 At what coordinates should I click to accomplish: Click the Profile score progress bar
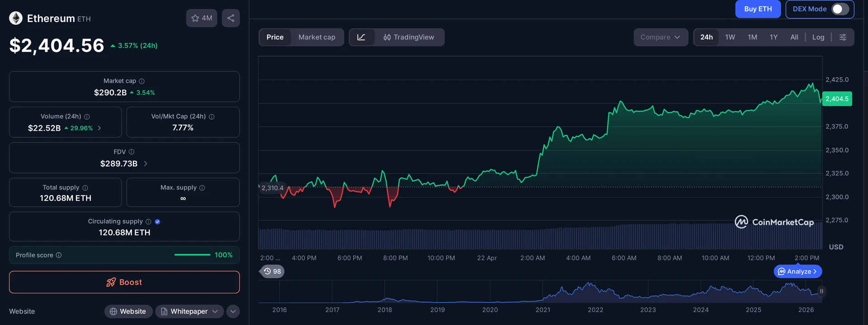coord(192,255)
